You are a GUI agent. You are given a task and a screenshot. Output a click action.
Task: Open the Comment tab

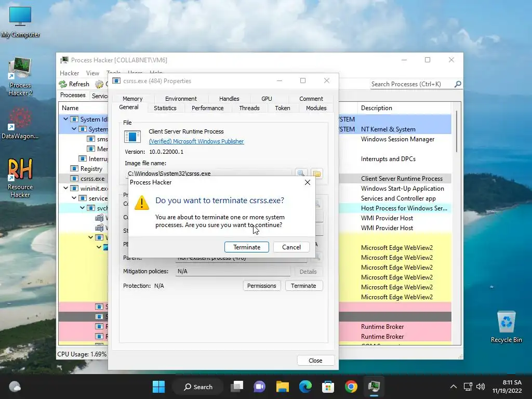(x=311, y=98)
